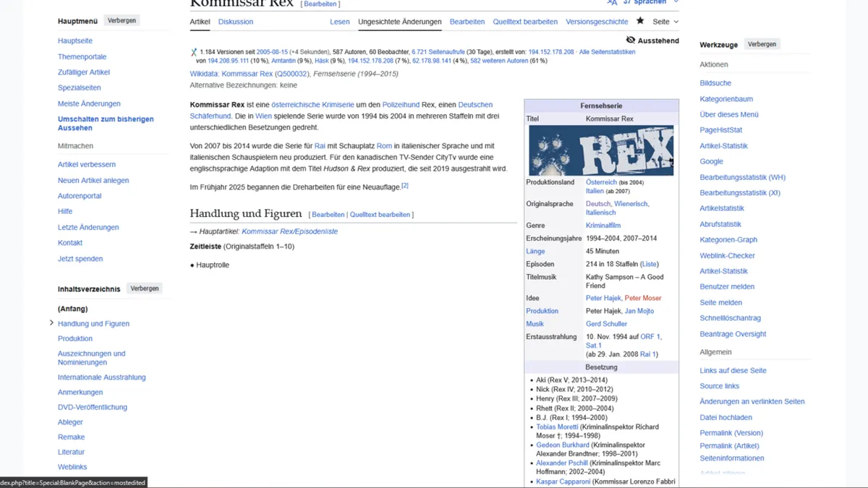Open the Kommissar Rex/Episodenliste main article link
This screenshot has height=488, width=868.
point(289,231)
